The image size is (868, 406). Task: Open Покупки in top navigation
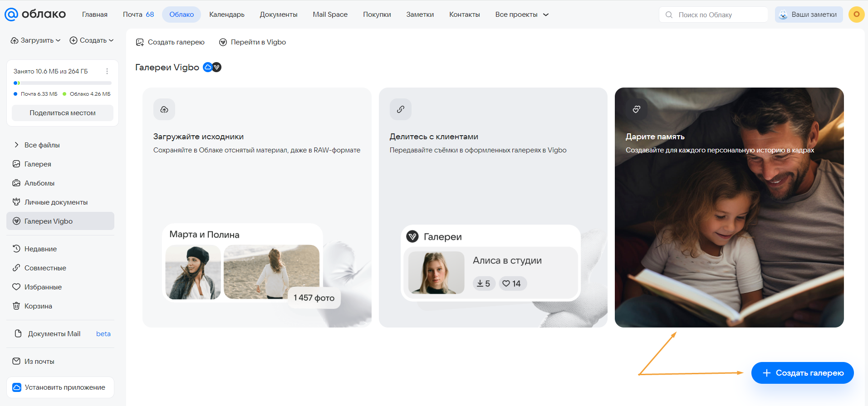377,15
